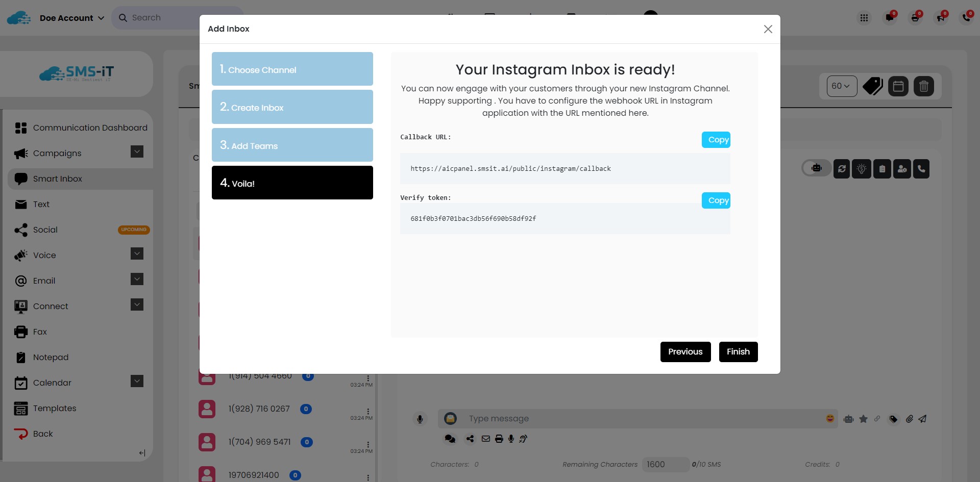Select the Templates sidebar item
Screen dimensions: 980x482
point(55,409)
